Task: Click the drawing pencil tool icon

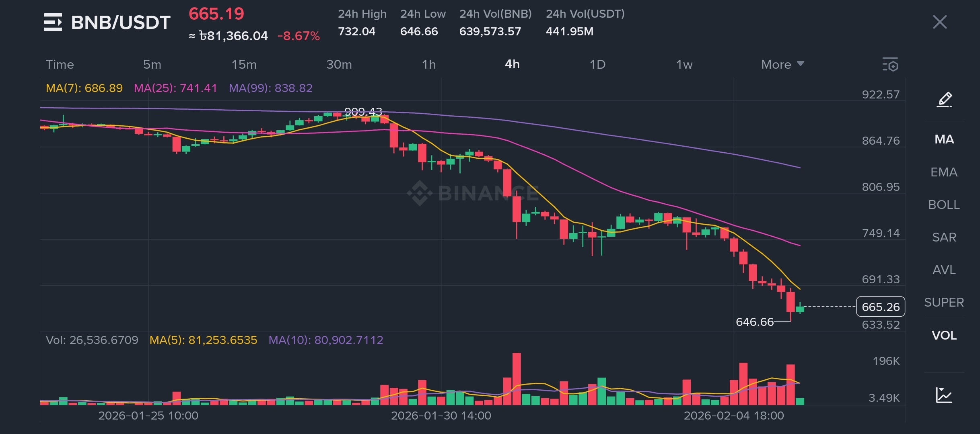Action: tap(944, 100)
